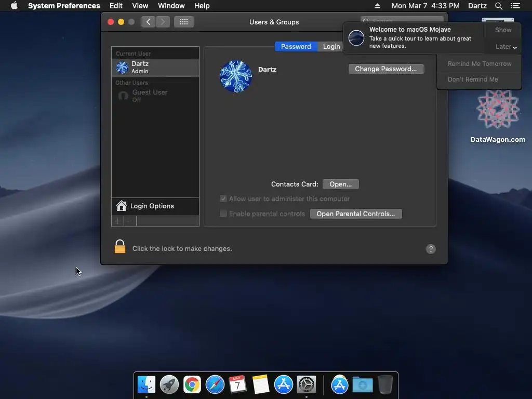Select Guest User in the sidebar

155,96
